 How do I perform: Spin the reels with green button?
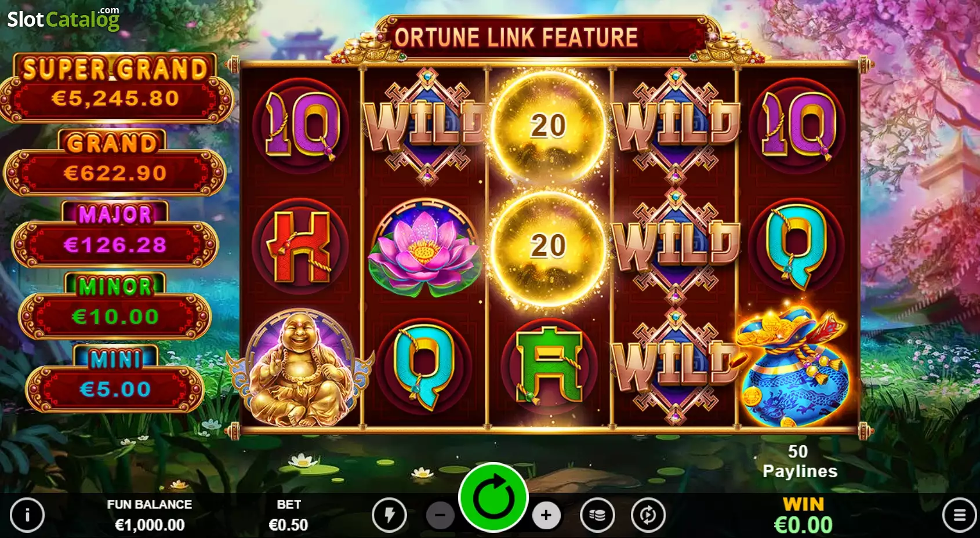coord(493,497)
